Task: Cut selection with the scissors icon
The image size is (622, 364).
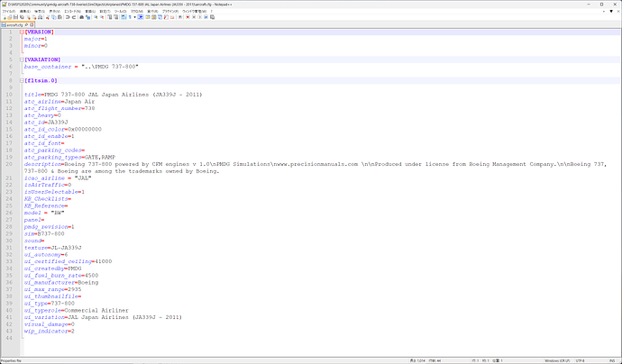Action: [x=48, y=17]
